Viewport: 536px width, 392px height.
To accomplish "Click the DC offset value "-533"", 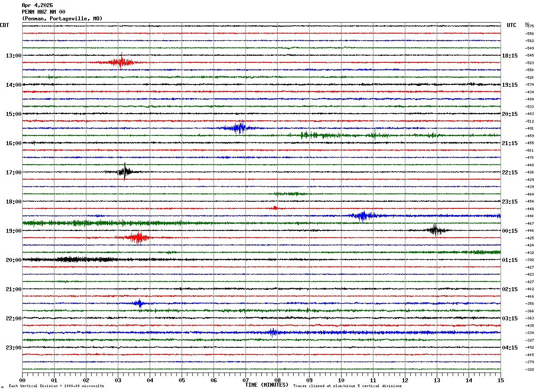I will 529,107.
